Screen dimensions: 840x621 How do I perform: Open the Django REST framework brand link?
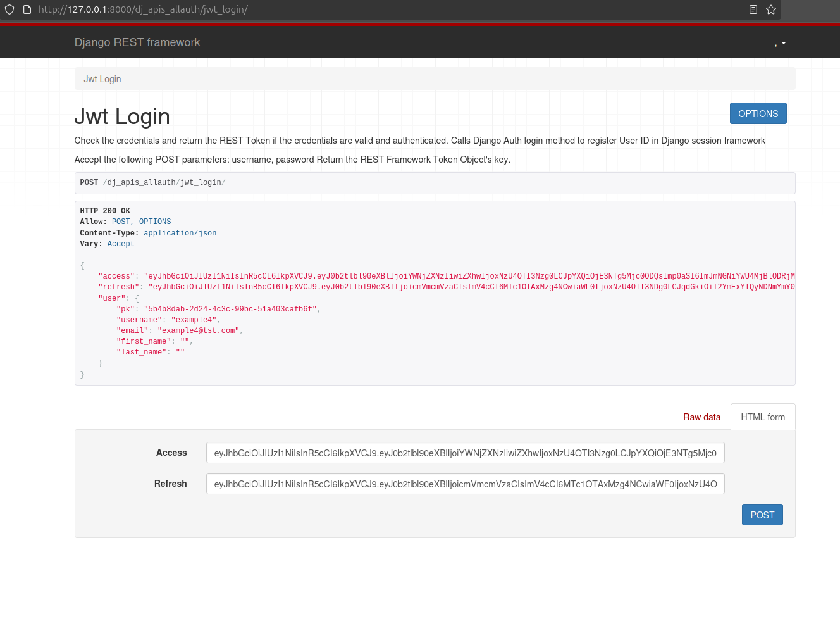pyautogui.click(x=137, y=42)
